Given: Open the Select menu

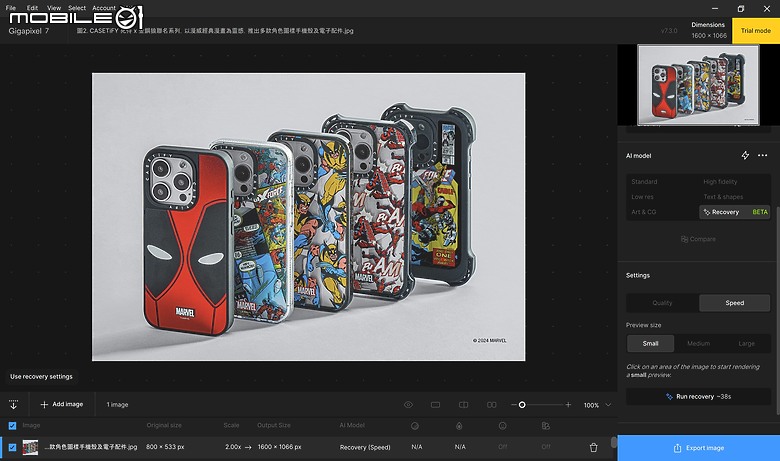Looking at the screenshot, I should [77, 7].
